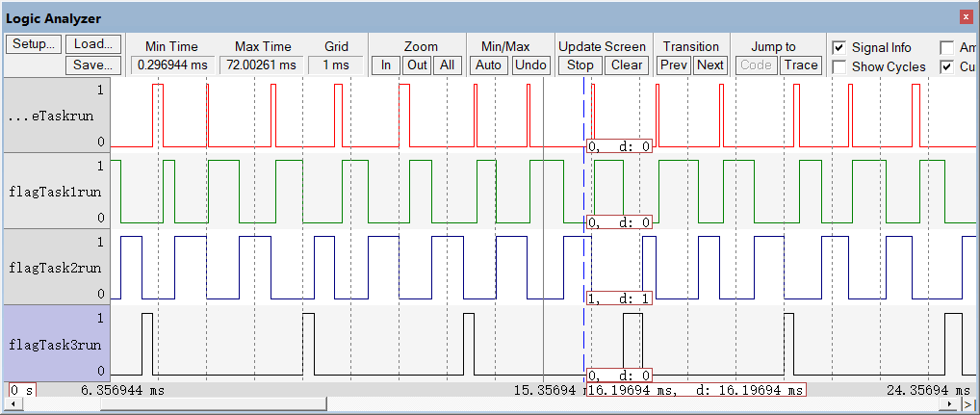Click the Load... button
The image size is (980, 415).
(x=93, y=44)
